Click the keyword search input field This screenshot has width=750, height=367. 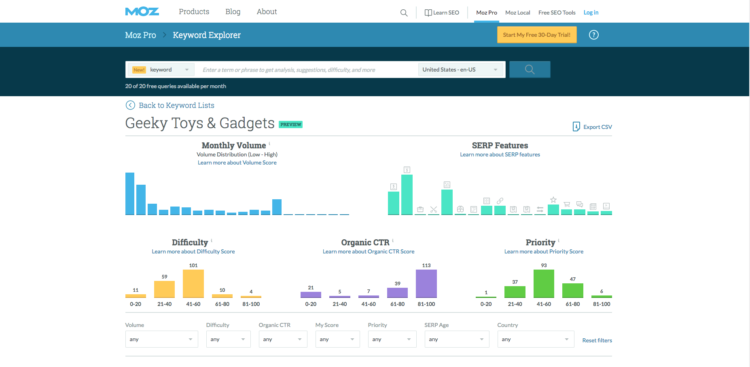[306, 69]
